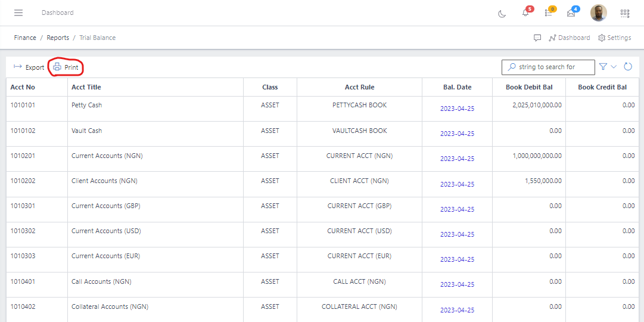
Task: Sort by Book Credit Bal column header
Action: [602, 87]
